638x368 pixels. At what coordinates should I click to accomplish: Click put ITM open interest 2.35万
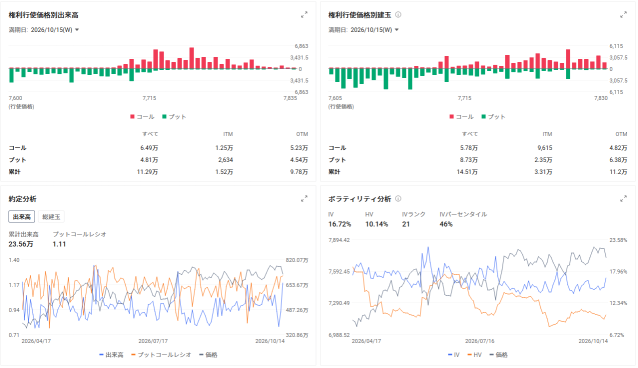(x=544, y=160)
